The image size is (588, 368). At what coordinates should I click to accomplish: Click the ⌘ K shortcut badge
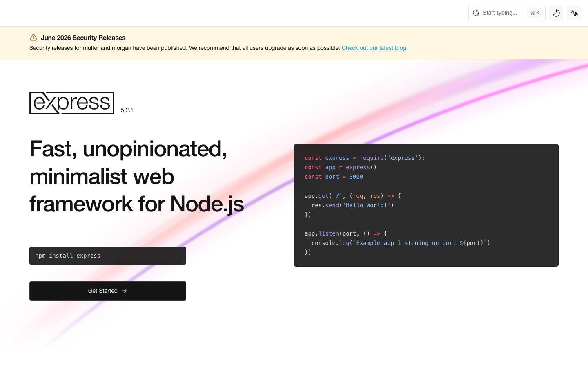[535, 13]
